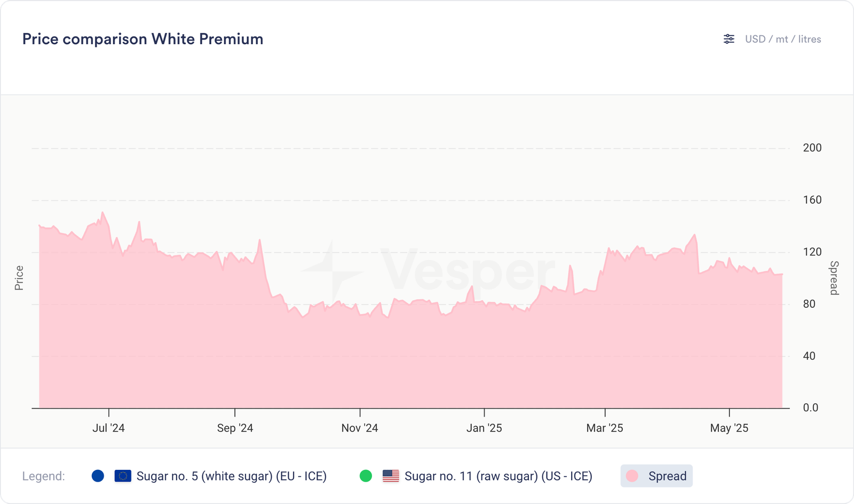Click the EU flag icon in legend

pyautogui.click(x=123, y=476)
